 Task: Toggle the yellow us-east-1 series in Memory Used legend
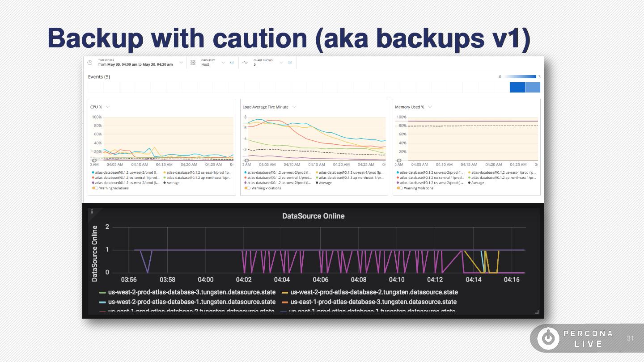pos(503,173)
